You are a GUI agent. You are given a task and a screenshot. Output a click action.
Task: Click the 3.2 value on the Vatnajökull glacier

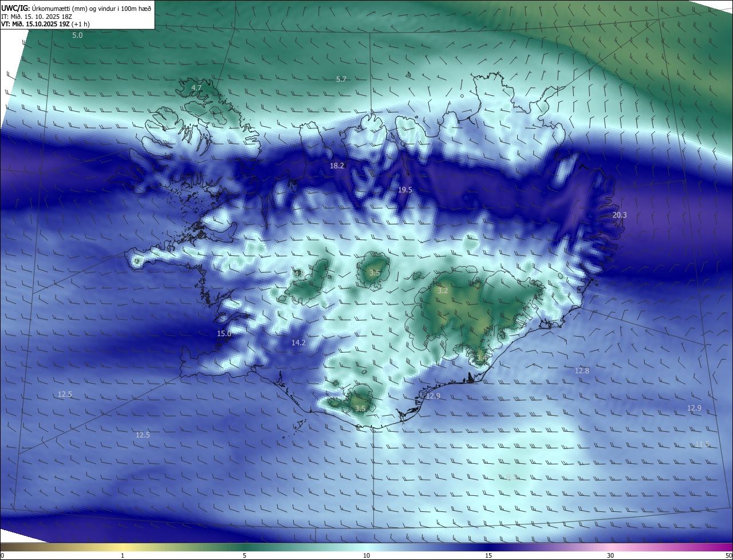point(443,291)
